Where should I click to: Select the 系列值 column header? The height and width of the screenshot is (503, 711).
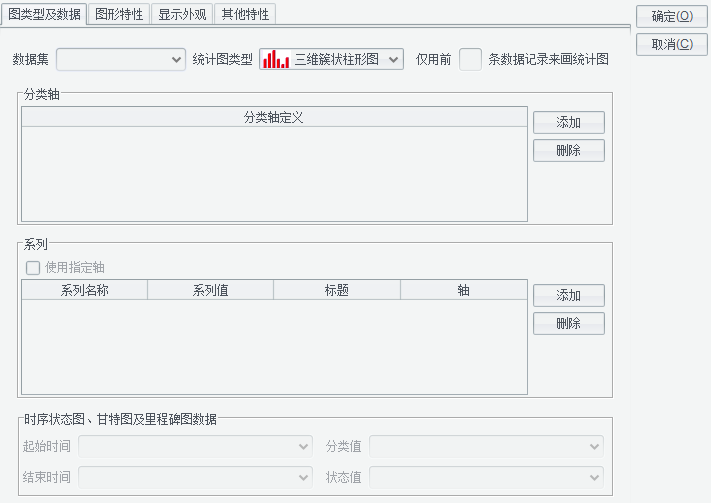(210, 290)
